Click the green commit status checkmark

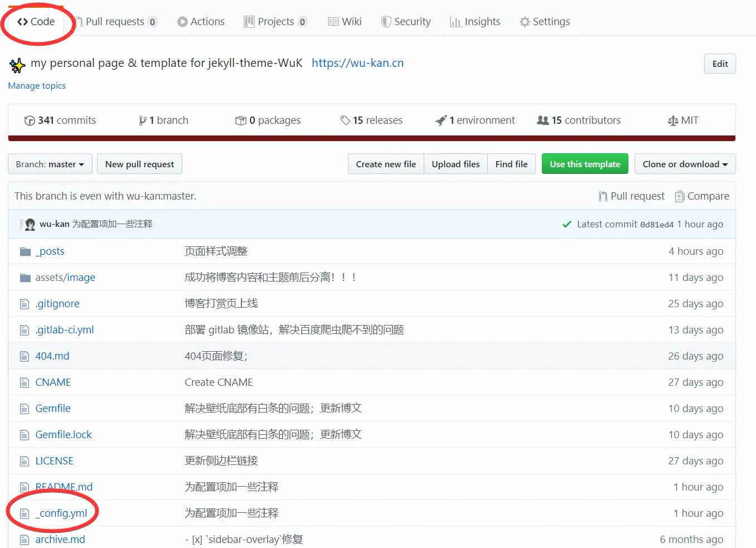(567, 224)
